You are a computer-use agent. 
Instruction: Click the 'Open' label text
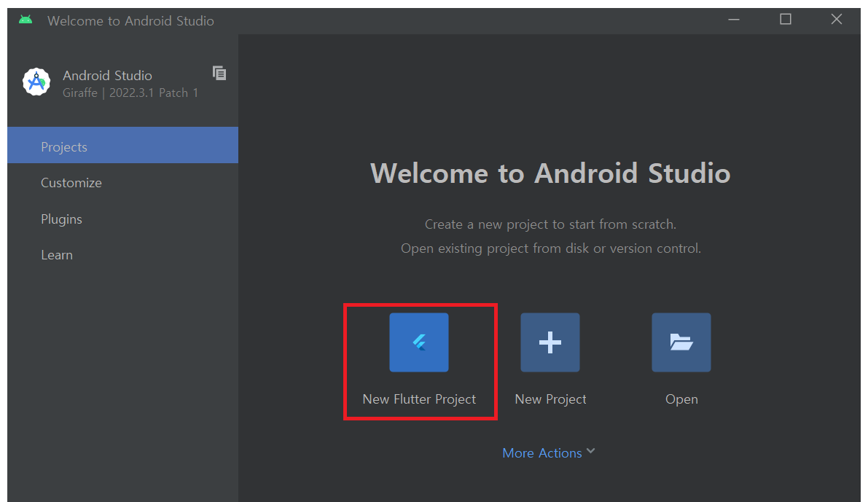click(681, 399)
